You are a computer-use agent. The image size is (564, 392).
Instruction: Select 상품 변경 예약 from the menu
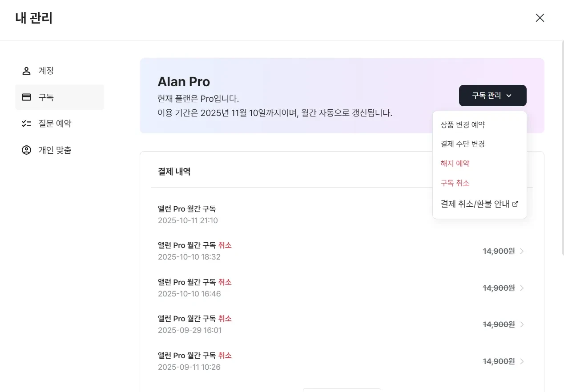click(463, 125)
